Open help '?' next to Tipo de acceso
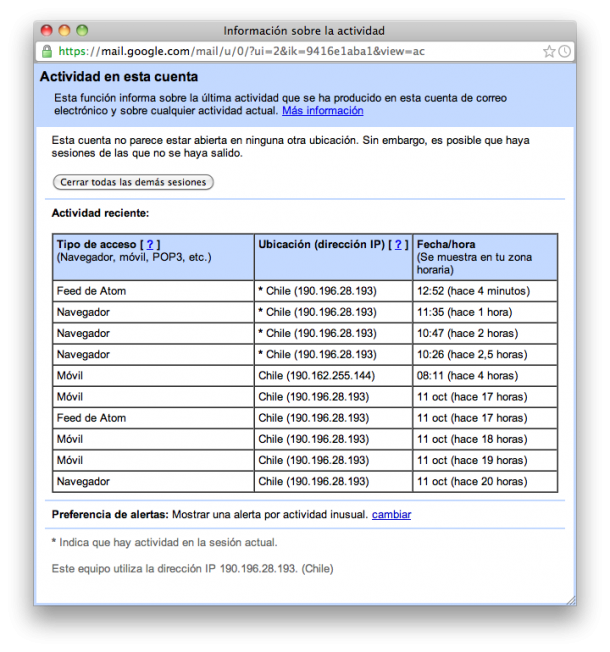Viewport: 610px width, 652px height. 150,244
